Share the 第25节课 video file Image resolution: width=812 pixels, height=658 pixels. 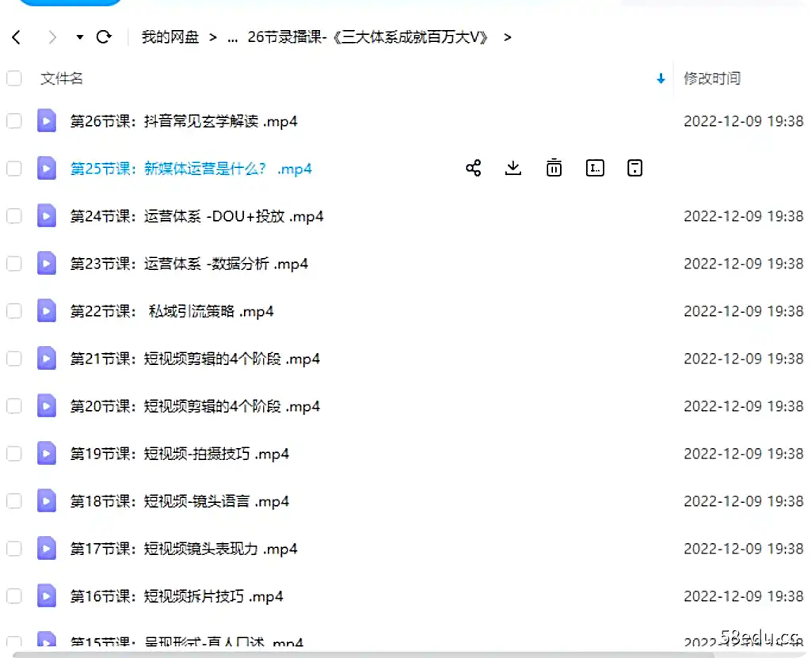[474, 168]
